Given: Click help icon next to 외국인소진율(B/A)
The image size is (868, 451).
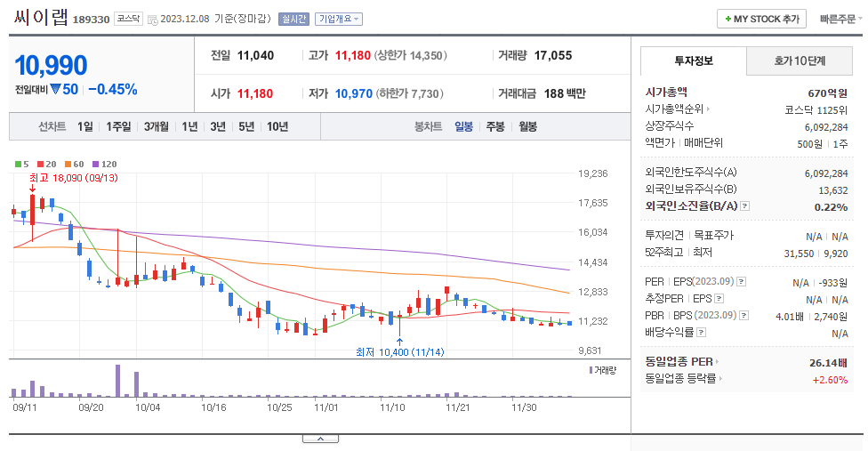Looking at the screenshot, I should [745, 206].
